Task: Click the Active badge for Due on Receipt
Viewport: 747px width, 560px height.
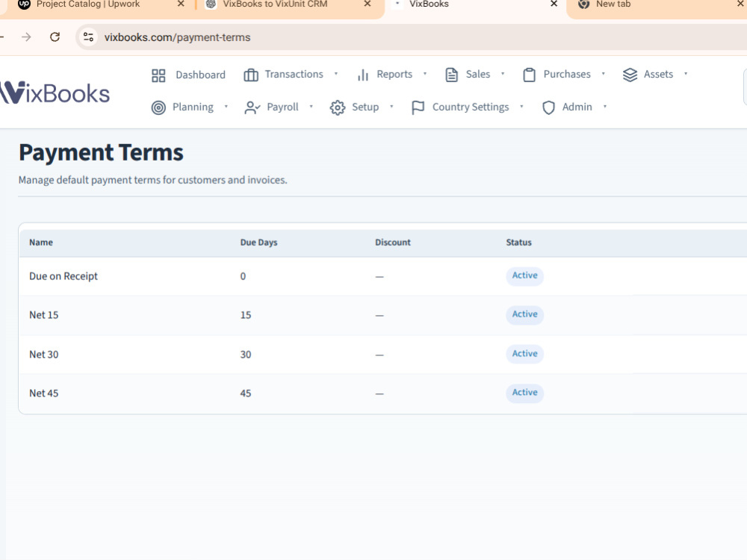Action: 524,276
